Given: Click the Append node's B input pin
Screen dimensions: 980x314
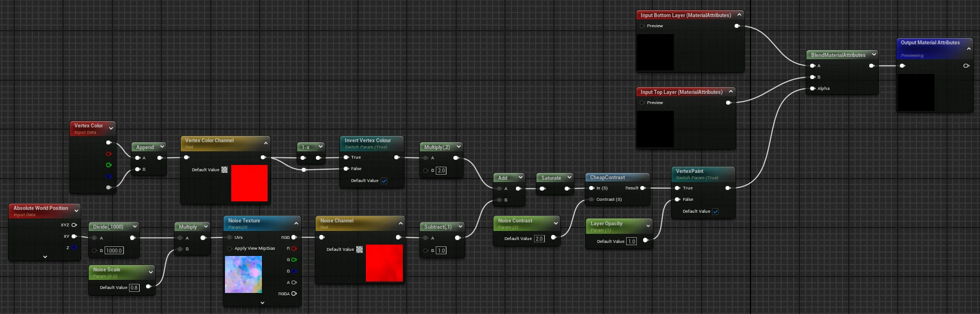Looking at the screenshot, I should pos(137,169).
